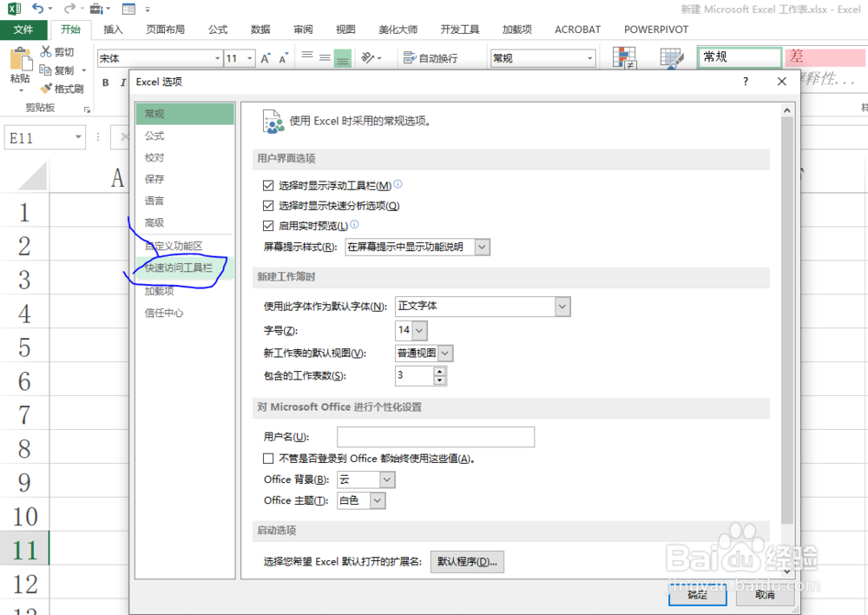This screenshot has height=615, width=868.
Task: Click middle align icon in ribbon
Action: (x=325, y=57)
